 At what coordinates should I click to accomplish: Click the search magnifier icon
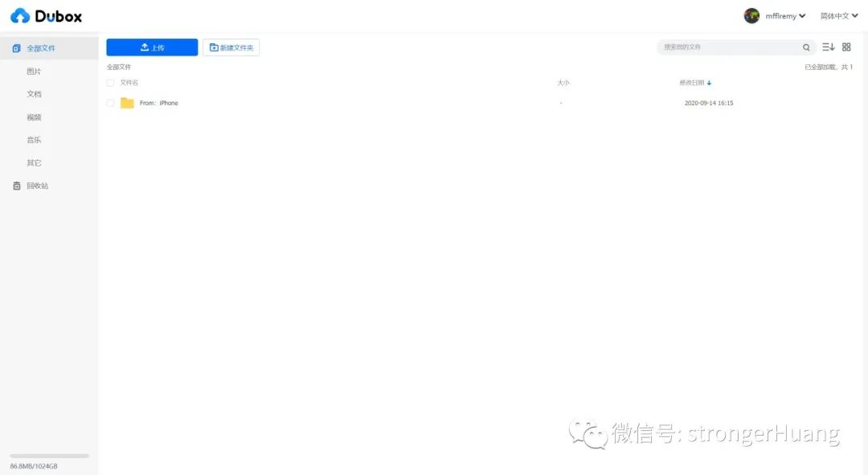coord(806,47)
